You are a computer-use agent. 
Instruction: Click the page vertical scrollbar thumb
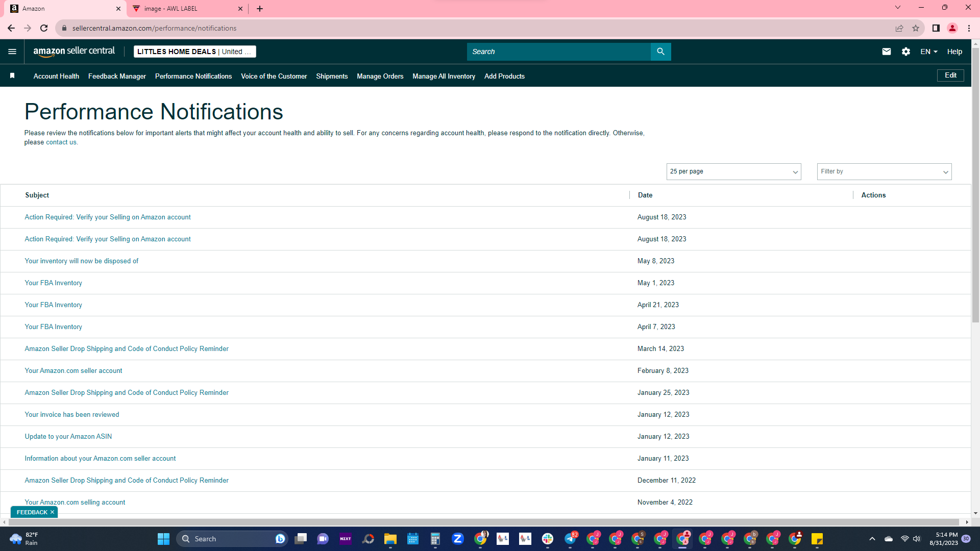(x=975, y=186)
